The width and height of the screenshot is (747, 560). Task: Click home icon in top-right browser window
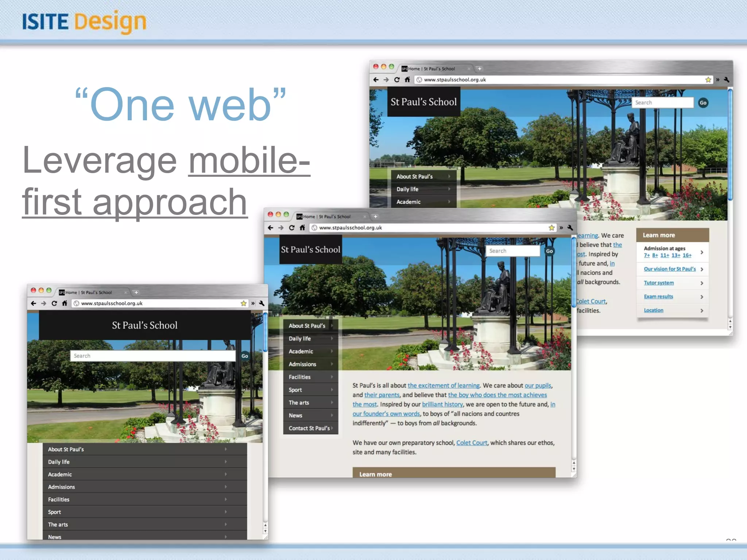coord(407,79)
